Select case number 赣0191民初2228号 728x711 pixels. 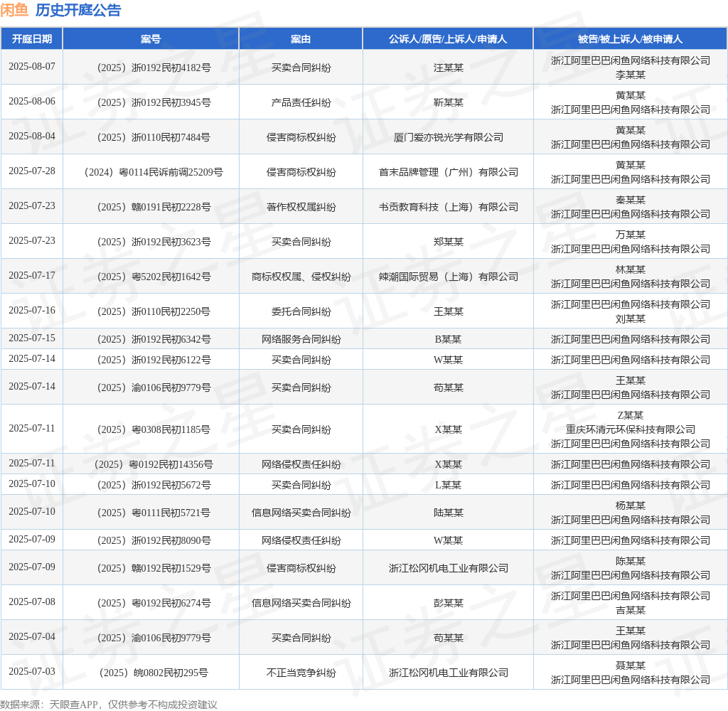[154, 207]
